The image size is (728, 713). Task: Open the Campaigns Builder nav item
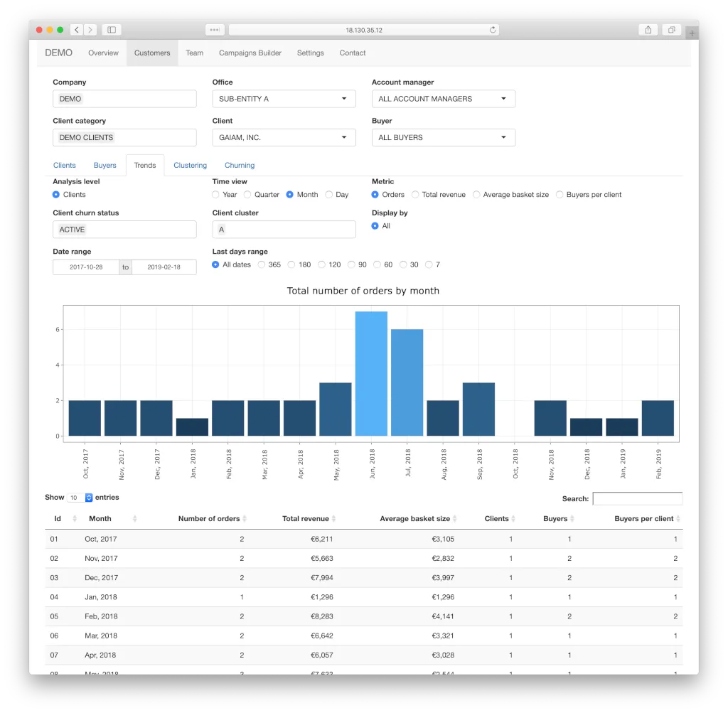(x=250, y=53)
